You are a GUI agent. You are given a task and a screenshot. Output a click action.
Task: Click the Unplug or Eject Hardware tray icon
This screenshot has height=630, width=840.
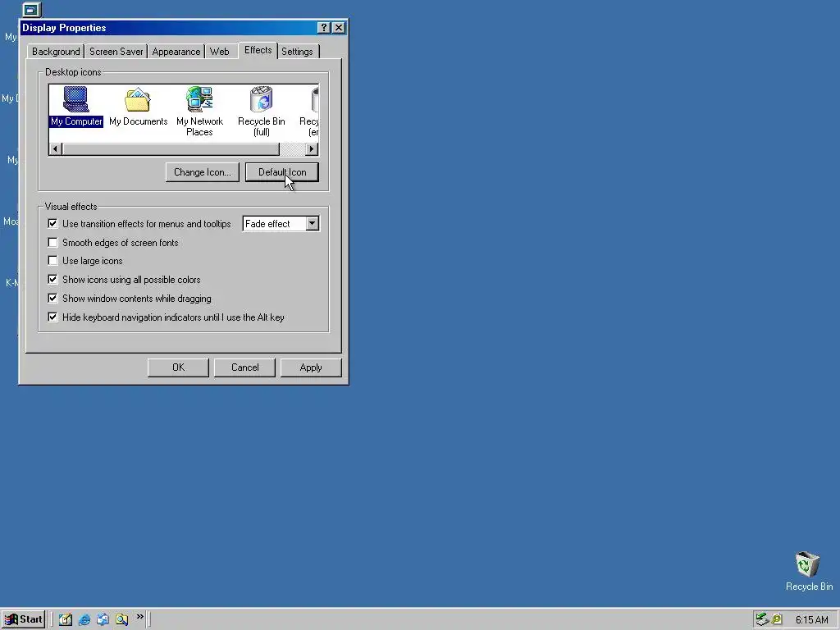762,619
